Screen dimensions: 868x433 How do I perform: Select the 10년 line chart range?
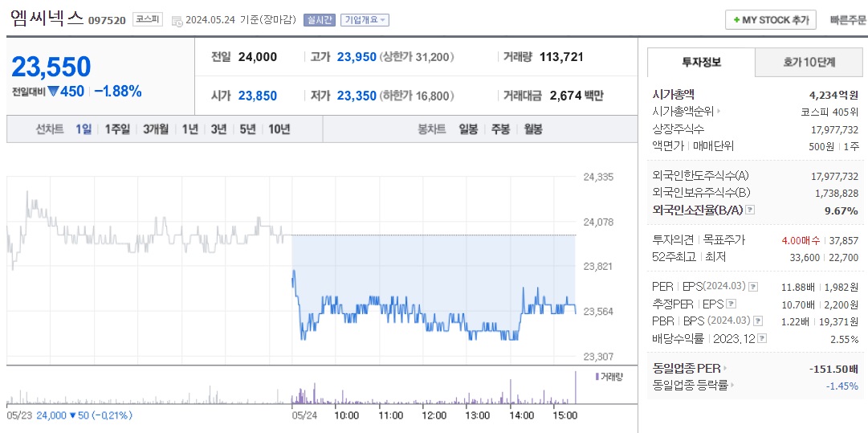[x=279, y=129]
